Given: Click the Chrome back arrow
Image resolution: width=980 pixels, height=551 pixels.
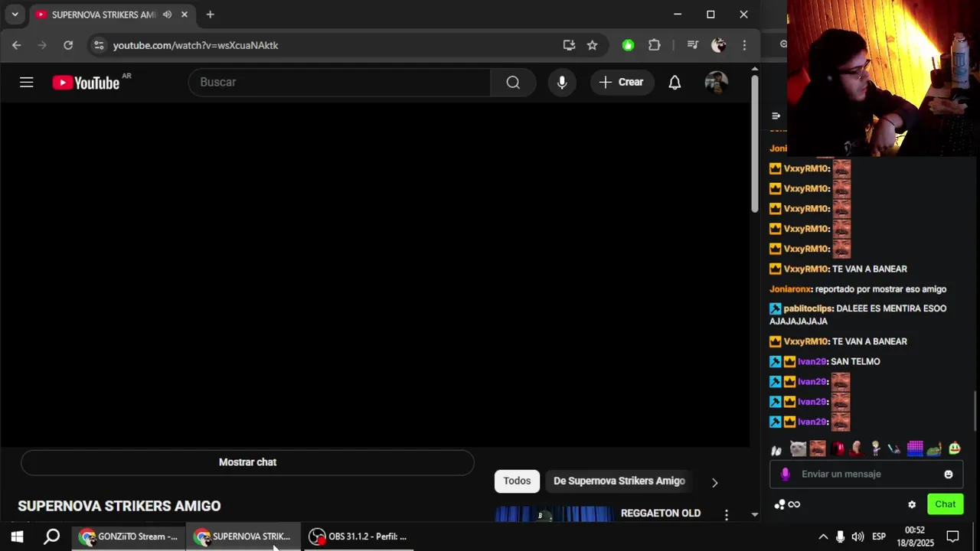Looking at the screenshot, I should [17, 45].
